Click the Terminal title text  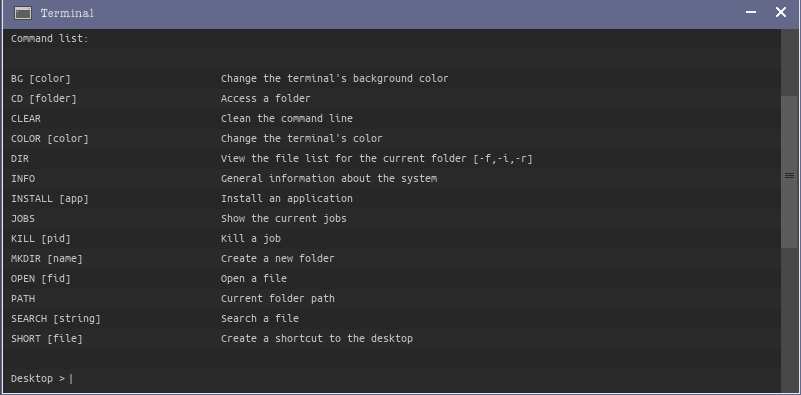67,13
